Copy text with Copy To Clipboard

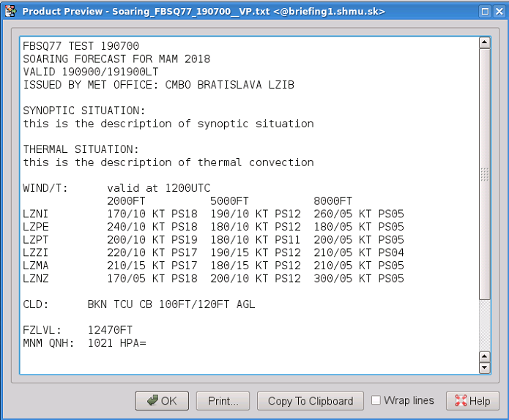click(x=311, y=401)
